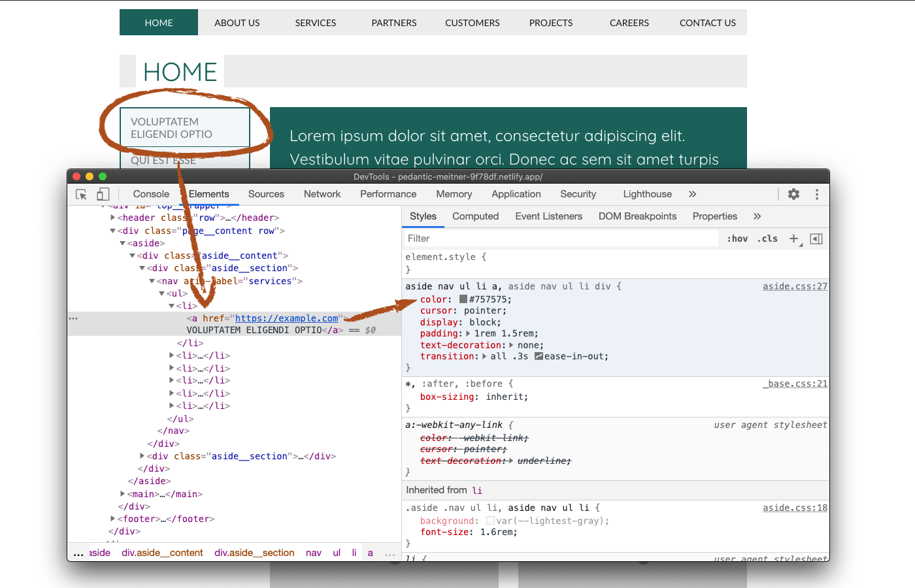Screen dimensions: 915x588
Task: Expand the footer element node
Action: [x=113, y=519]
